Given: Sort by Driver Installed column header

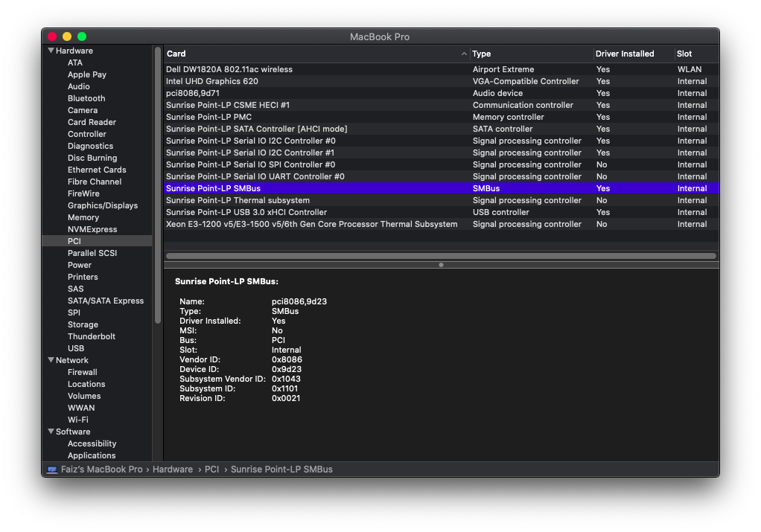Looking at the screenshot, I should [x=634, y=54].
